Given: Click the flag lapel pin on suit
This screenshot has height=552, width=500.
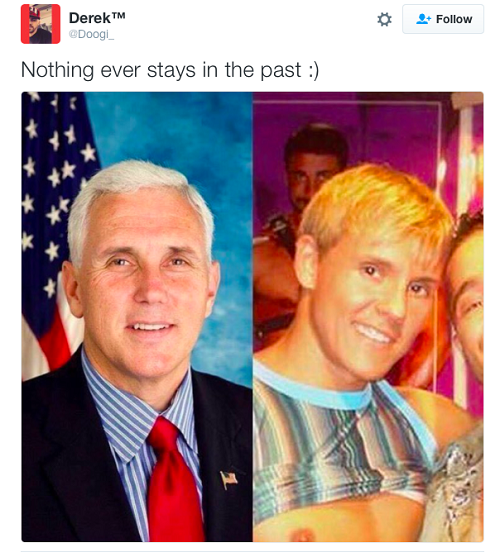Looking at the screenshot, I should pos(229,479).
